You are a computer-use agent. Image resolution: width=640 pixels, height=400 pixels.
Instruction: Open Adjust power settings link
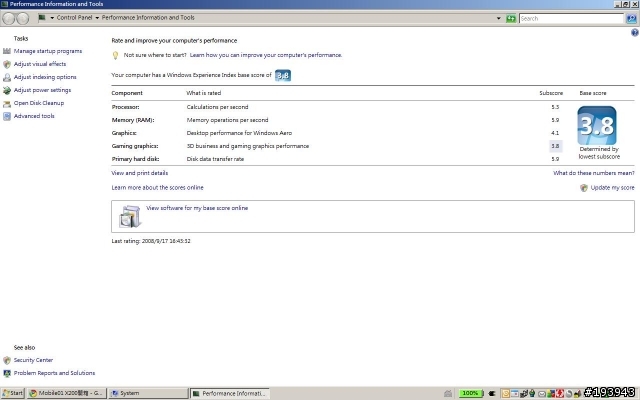(42, 90)
